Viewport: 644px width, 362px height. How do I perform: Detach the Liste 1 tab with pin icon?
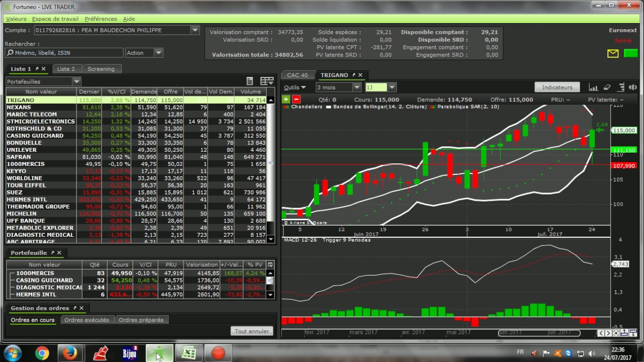(37, 69)
